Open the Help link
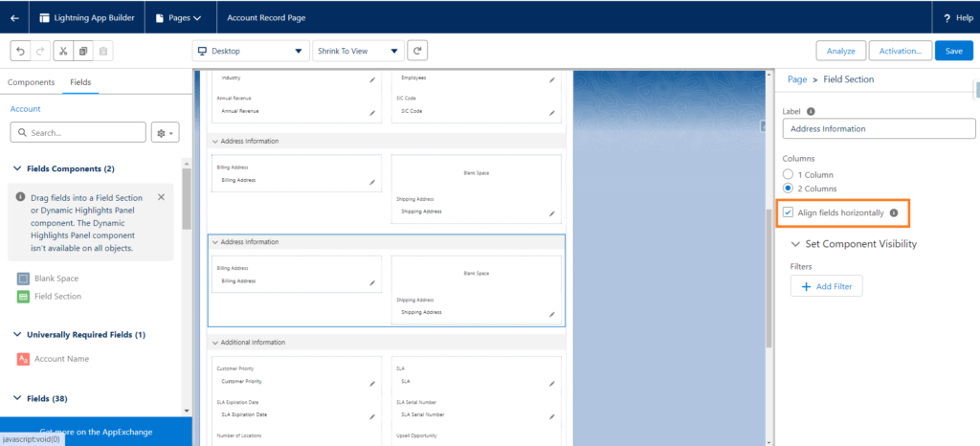Image resolution: width=980 pixels, height=446 pixels. [x=958, y=18]
